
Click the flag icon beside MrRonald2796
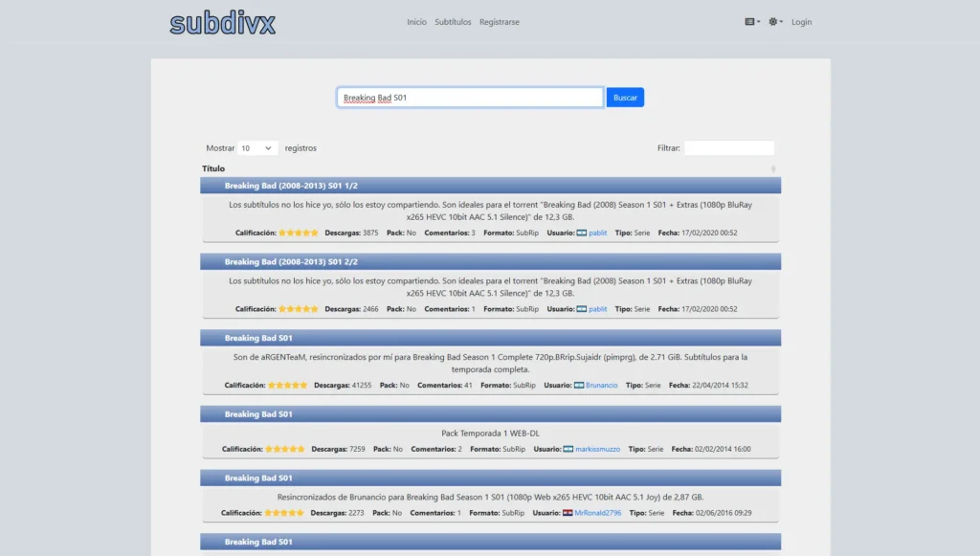(568, 513)
